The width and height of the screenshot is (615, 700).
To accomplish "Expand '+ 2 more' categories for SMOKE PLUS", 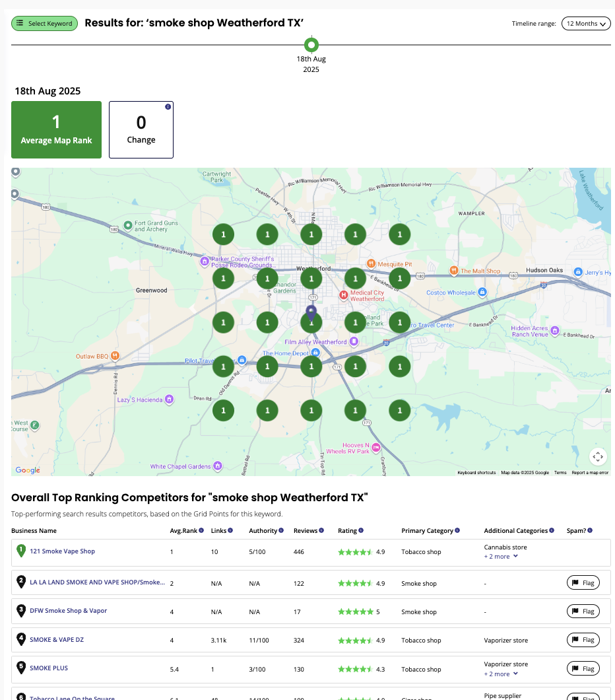I will coord(501,674).
